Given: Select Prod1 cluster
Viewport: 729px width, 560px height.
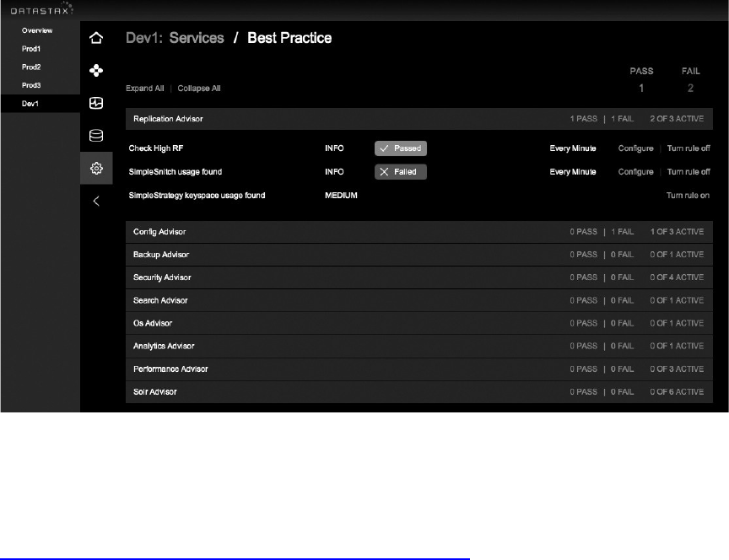Looking at the screenshot, I should pyautogui.click(x=31, y=49).
